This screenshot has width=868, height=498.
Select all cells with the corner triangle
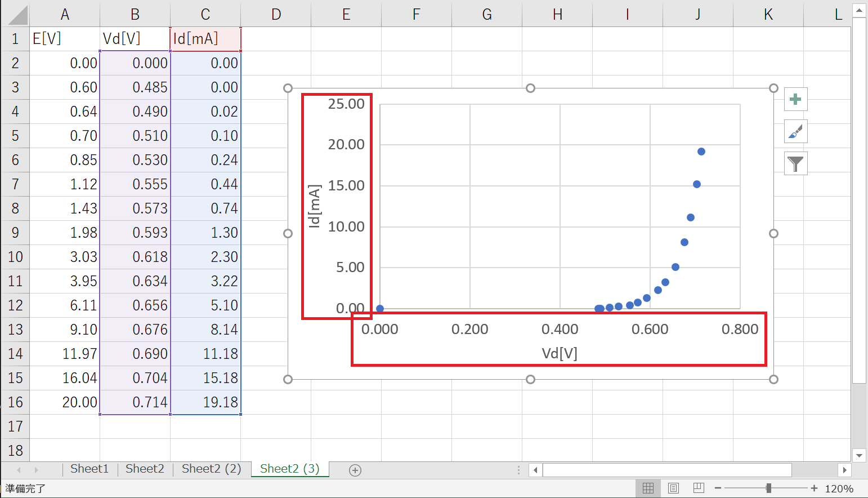[17, 15]
